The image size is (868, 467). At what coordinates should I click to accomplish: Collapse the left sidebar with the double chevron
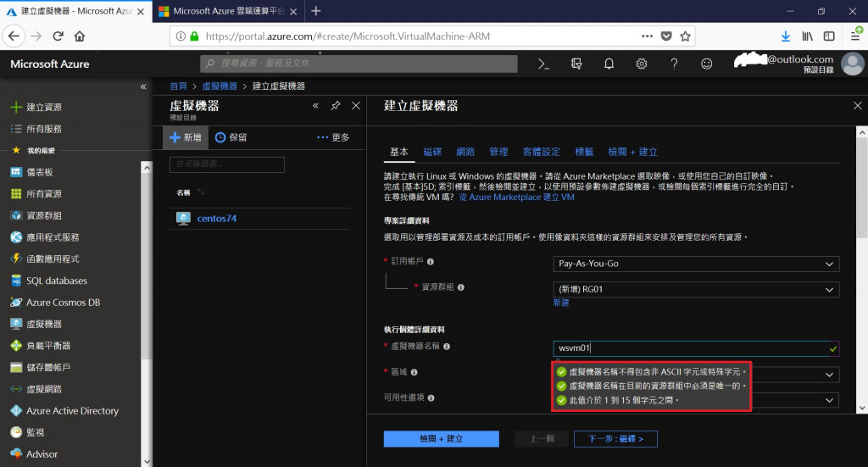point(143,86)
